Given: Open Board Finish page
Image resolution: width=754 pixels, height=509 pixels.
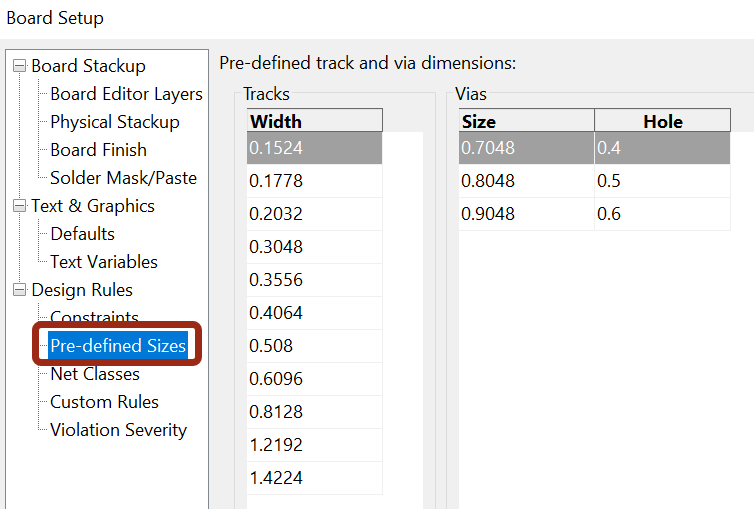Looking at the screenshot, I should [x=99, y=150].
